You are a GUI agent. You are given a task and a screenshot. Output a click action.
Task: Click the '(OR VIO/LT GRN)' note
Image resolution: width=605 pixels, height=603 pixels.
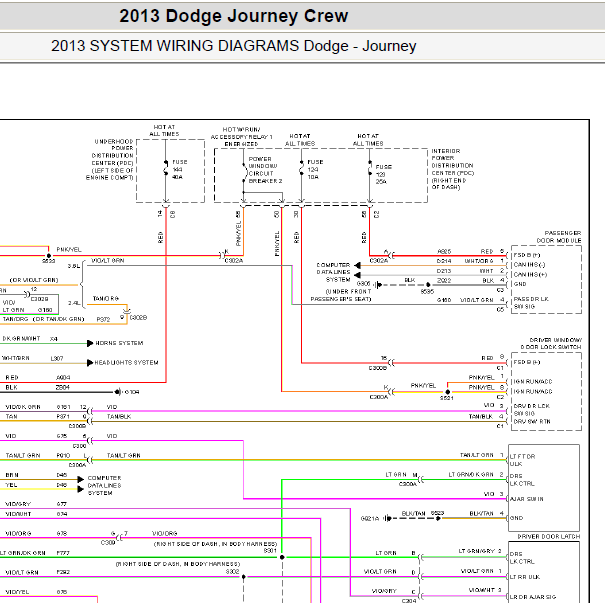34,280
